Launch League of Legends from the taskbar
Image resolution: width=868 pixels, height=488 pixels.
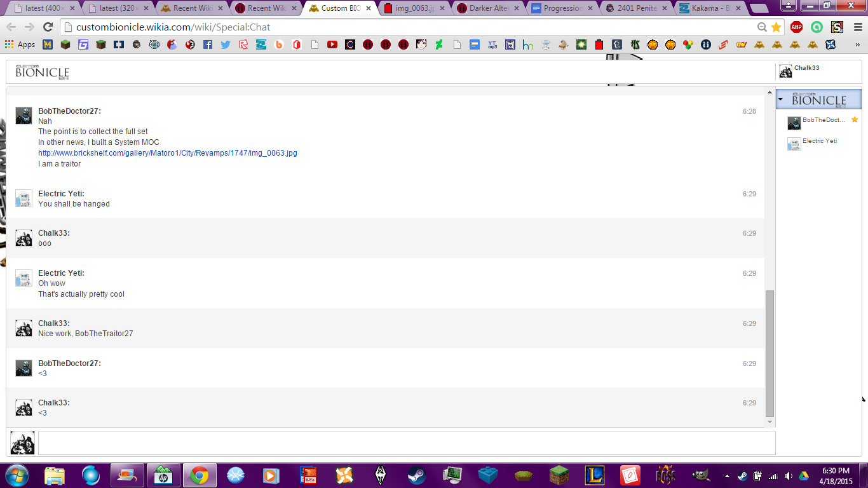[595, 475]
